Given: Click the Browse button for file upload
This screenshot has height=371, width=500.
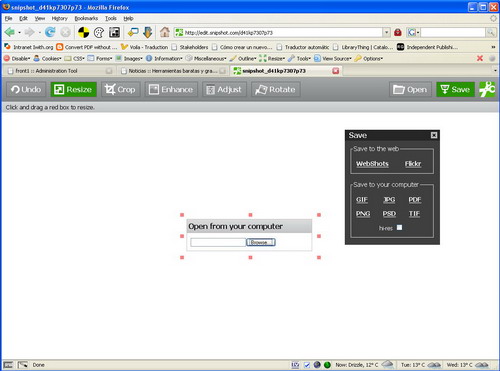Looking at the screenshot, I should (260, 242).
